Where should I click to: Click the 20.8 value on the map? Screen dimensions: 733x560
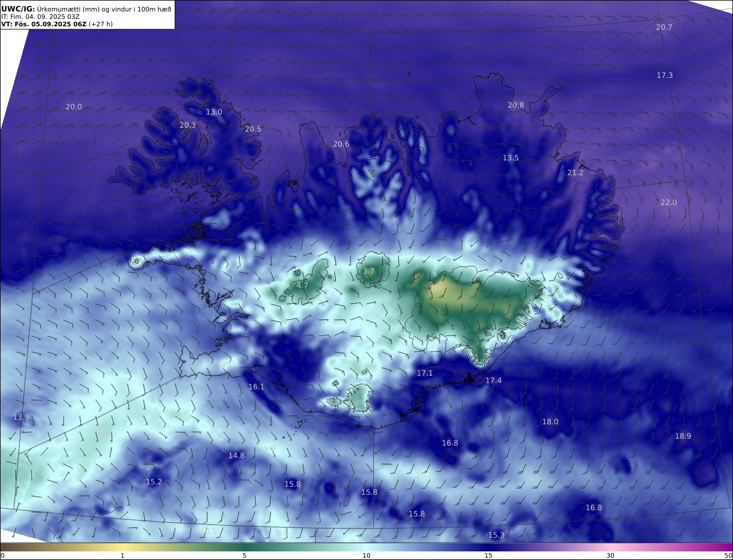(x=516, y=105)
